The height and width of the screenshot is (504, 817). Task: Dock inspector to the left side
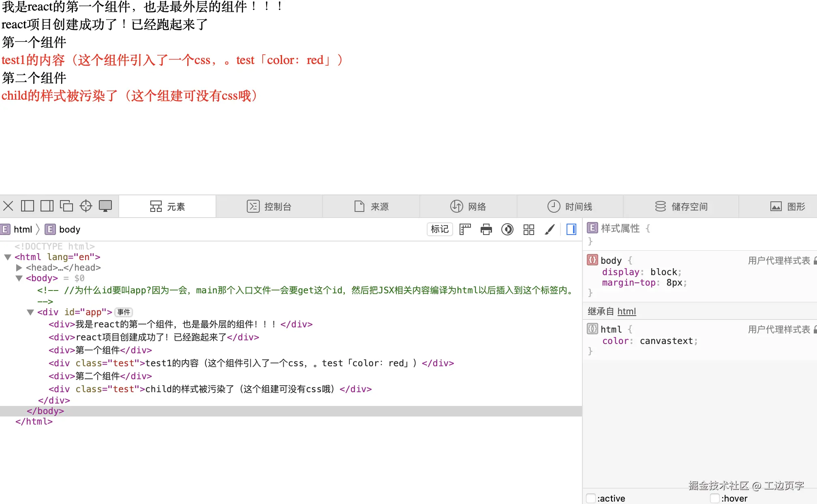click(x=27, y=206)
